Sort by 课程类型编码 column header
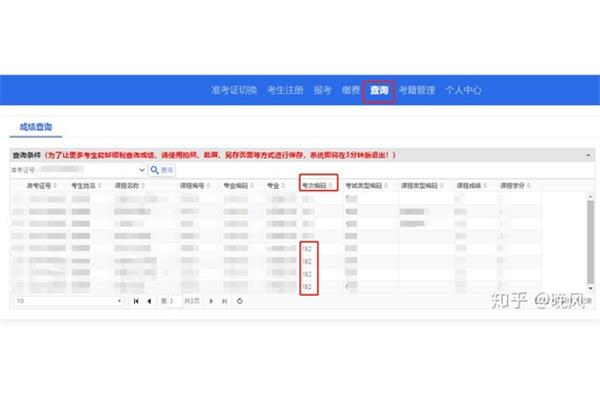The width and height of the screenshot is (600, 400). click(422, 186)
